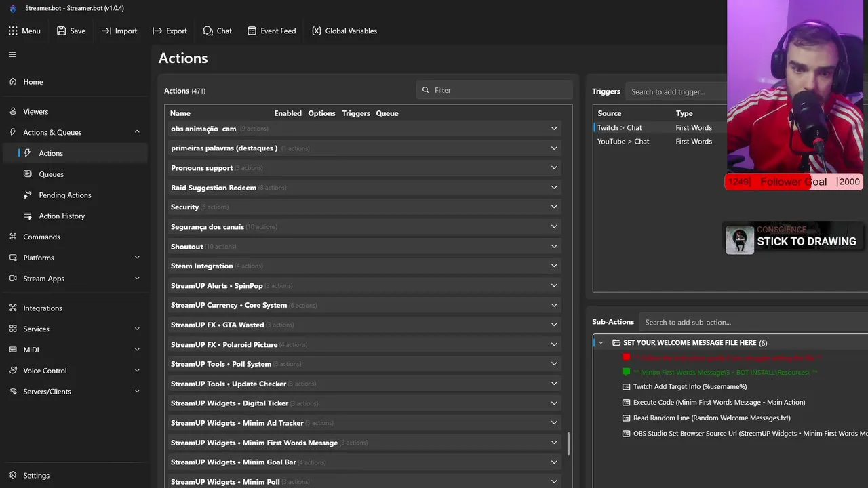
Task: Select OBS Studio Set Browser Source Url sub-action
Action: 745,434
